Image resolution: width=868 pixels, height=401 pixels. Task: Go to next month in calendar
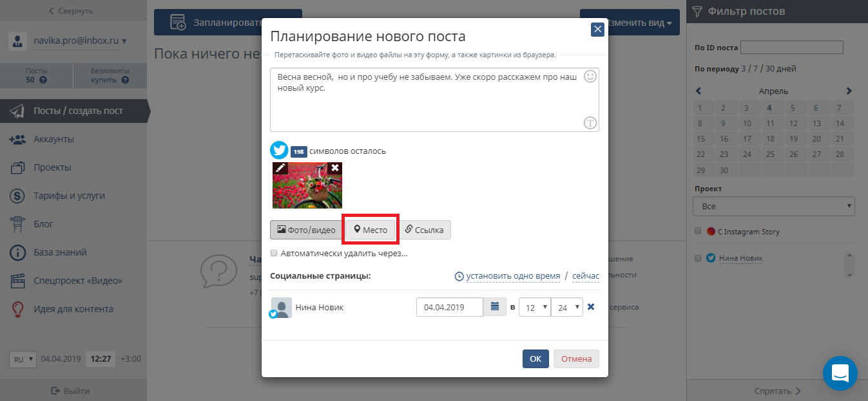coord(849,91)
